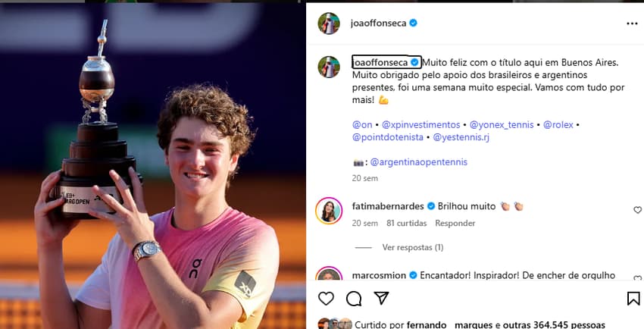
Task: View 81 curtidas on fatimabernardes comment
Action: pyautogui.click(x=406, y=223)
